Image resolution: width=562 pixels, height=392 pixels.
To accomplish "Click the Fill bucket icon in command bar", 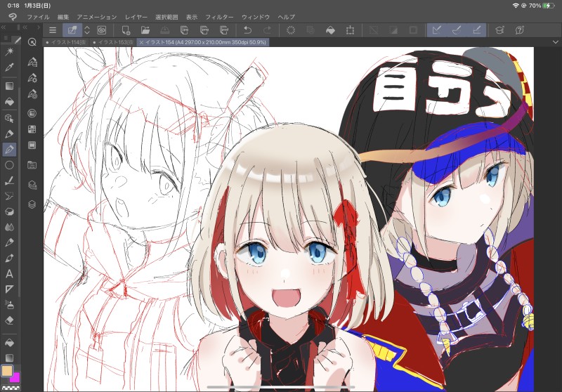I will (330, 30).
